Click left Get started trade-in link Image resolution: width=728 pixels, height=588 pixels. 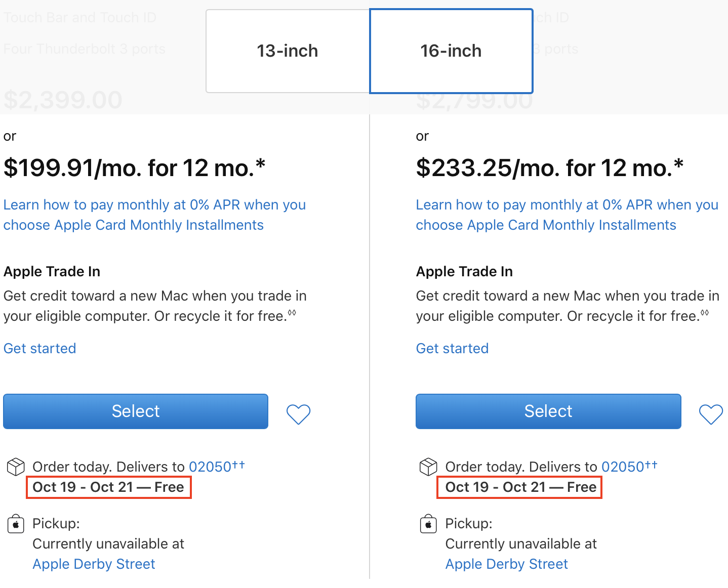[x=40, y=348]
